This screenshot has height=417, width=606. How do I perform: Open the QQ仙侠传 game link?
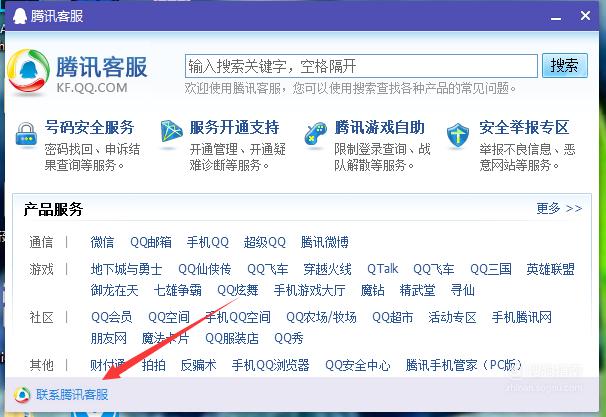tap(204, 269)
